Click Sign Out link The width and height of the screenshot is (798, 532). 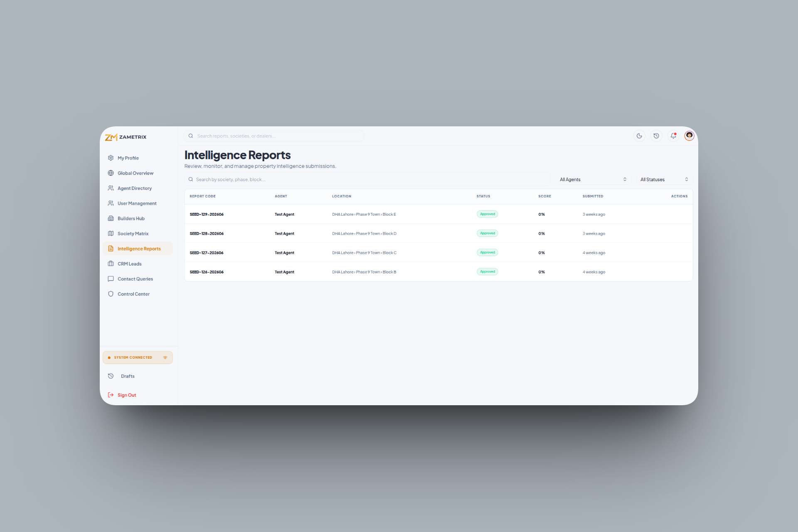138,395
